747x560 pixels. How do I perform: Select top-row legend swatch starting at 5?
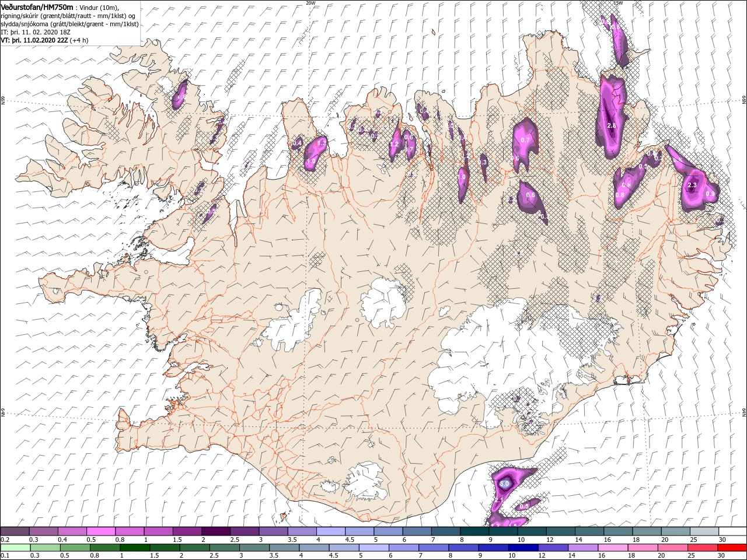coord(388,531)
